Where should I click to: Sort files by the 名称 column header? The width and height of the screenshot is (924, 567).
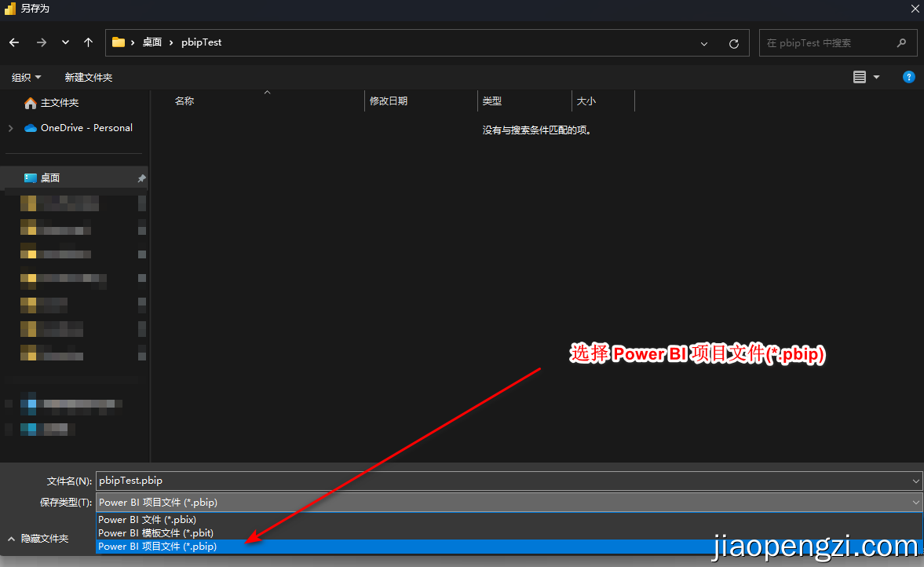coord(184,101)
